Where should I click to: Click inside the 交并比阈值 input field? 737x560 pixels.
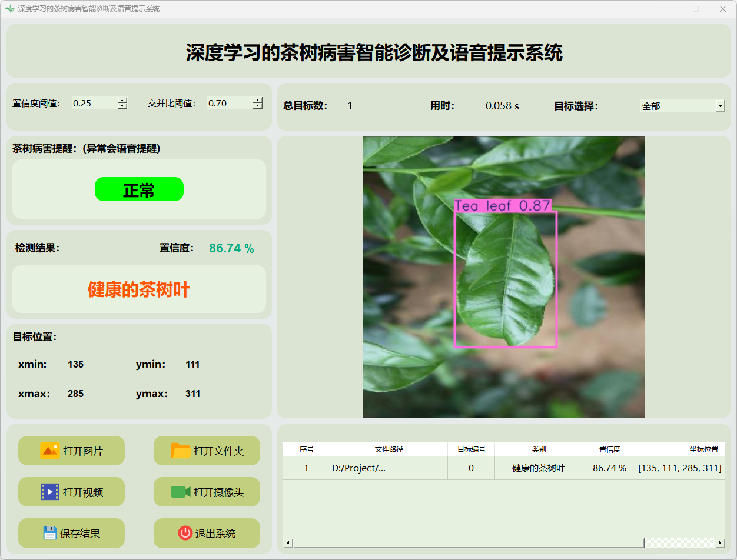coord(228,104)
